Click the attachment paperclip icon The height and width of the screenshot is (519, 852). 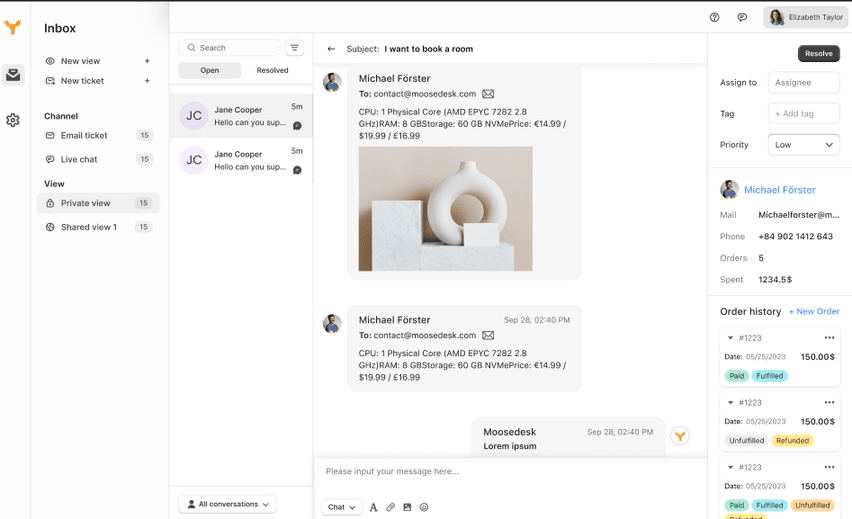[x=390, y=507]
